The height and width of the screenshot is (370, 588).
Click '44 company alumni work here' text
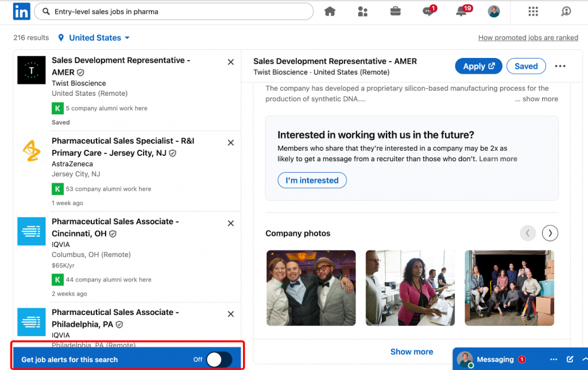click(x=109, y=280)
